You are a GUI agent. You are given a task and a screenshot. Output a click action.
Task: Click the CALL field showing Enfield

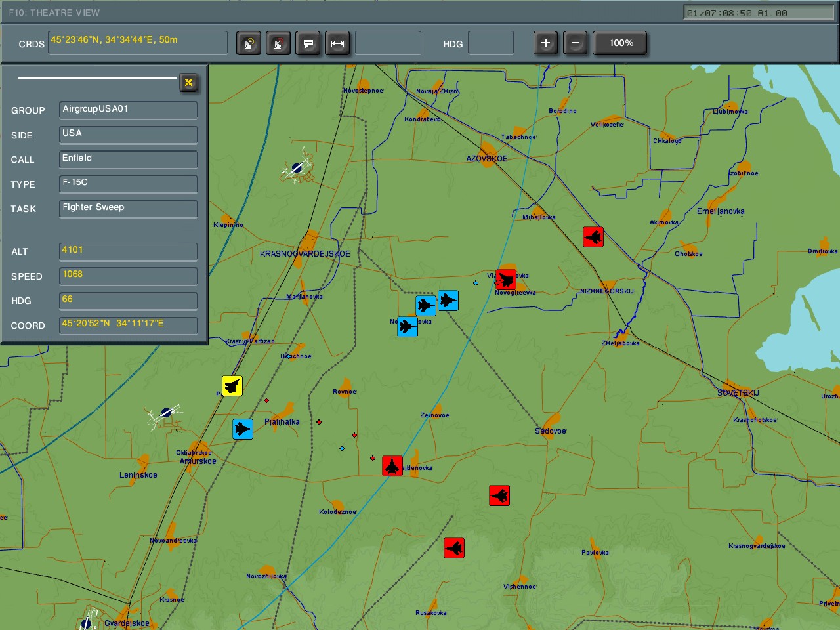click(x=129, y=159)
